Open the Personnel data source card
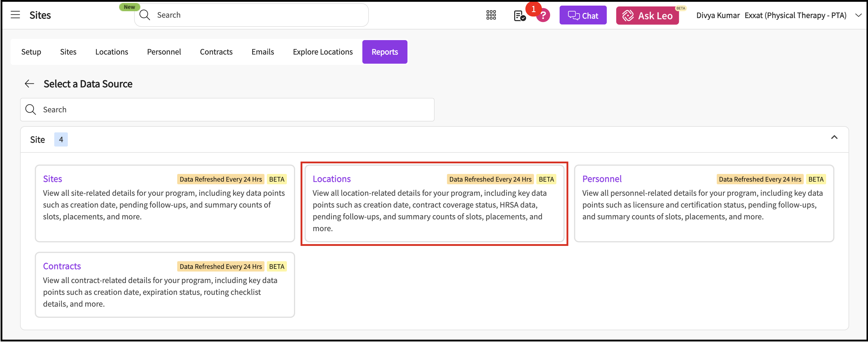This screenshot has height=342, width=868. pyautogui.click(x=602, y=179)
